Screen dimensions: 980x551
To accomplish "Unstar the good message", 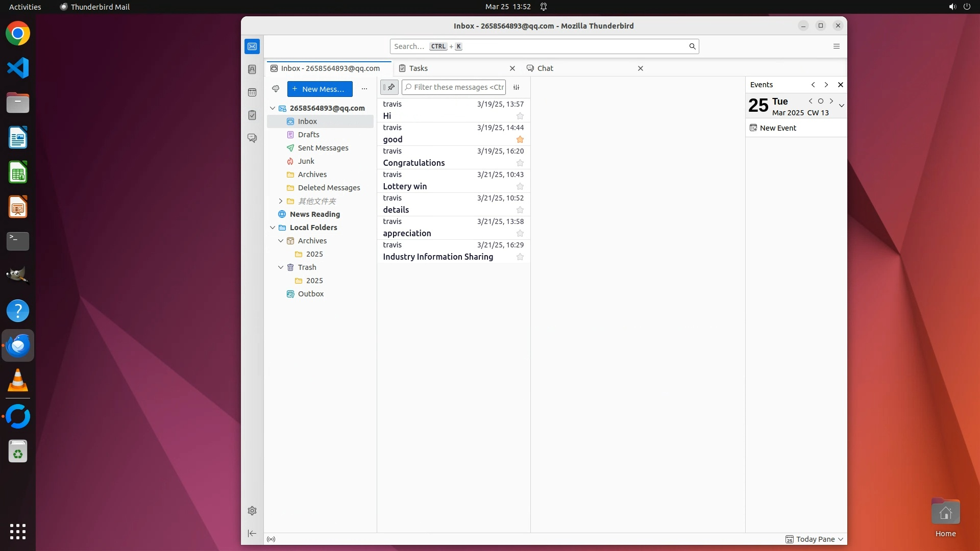I will click(520, 140).
